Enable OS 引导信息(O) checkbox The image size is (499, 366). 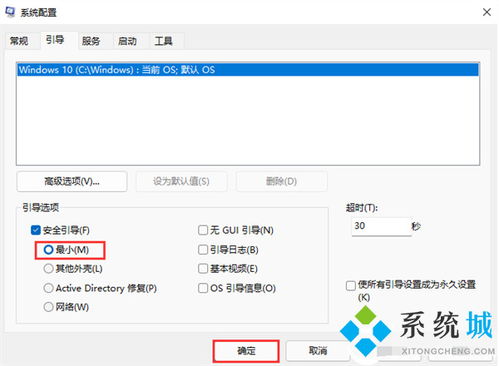(x=203, y=288)
